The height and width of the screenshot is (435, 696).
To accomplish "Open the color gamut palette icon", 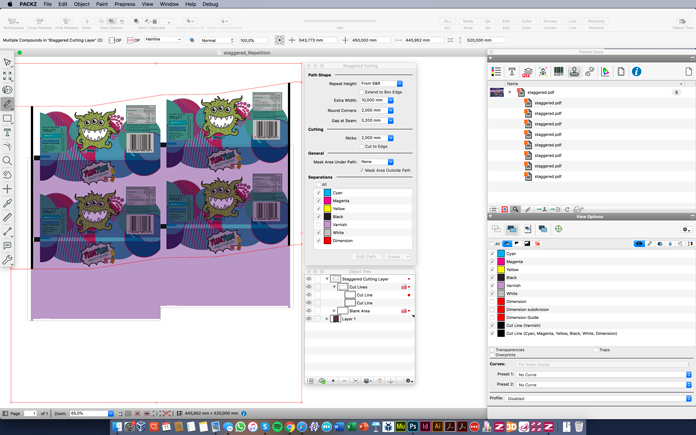I will (x=605, y=71).
